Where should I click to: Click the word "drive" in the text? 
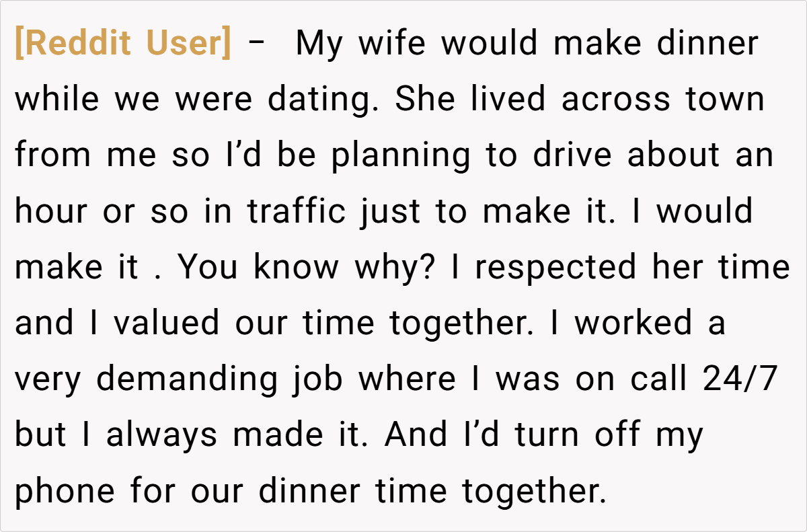click(574, 156)
